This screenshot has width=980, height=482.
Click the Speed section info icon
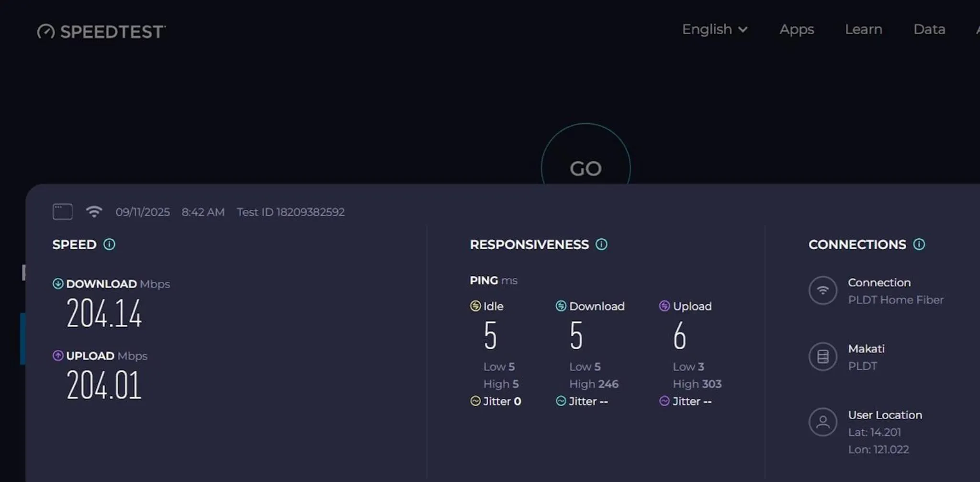110,244
